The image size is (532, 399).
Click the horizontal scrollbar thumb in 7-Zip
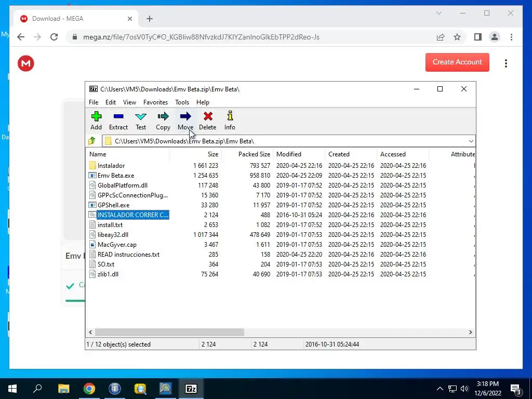click(169, 332)
